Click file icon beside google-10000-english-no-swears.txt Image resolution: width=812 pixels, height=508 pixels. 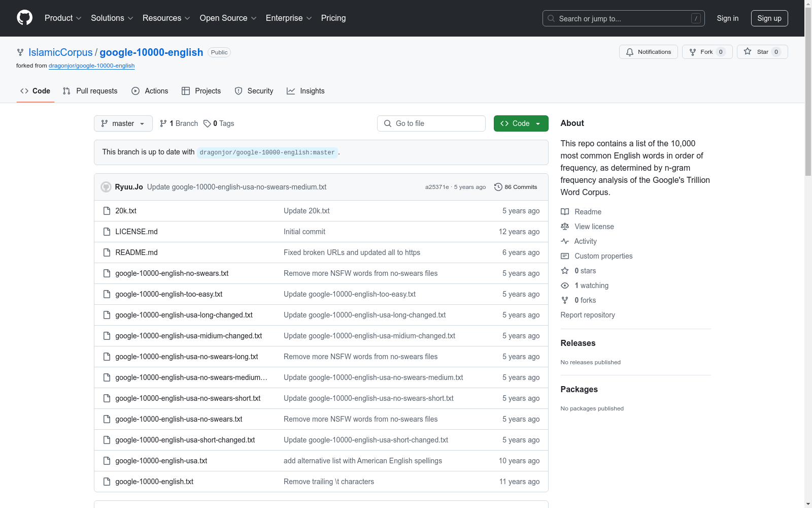107,273
